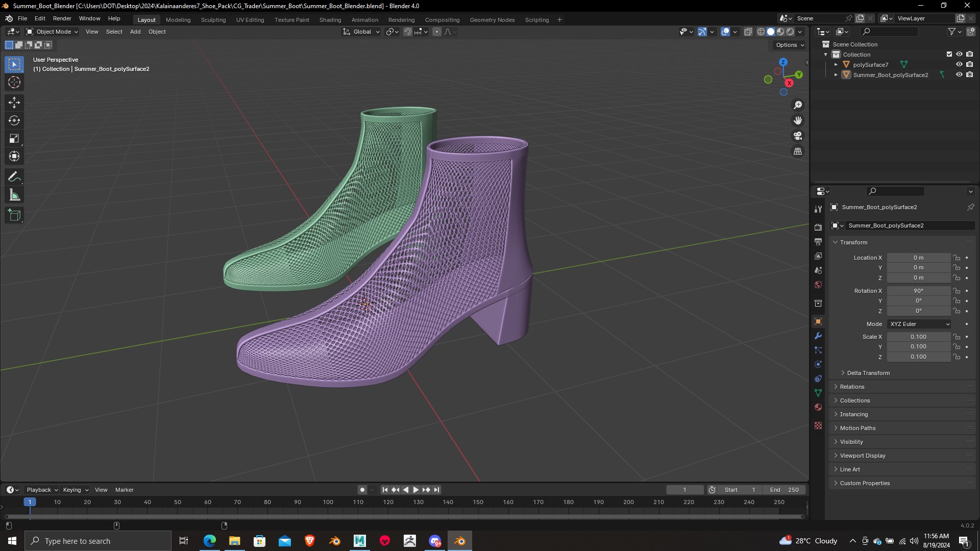Open the Texture properties tab (checker)
980x551 pixels.
pyautogui.click(x=818, y=425)
